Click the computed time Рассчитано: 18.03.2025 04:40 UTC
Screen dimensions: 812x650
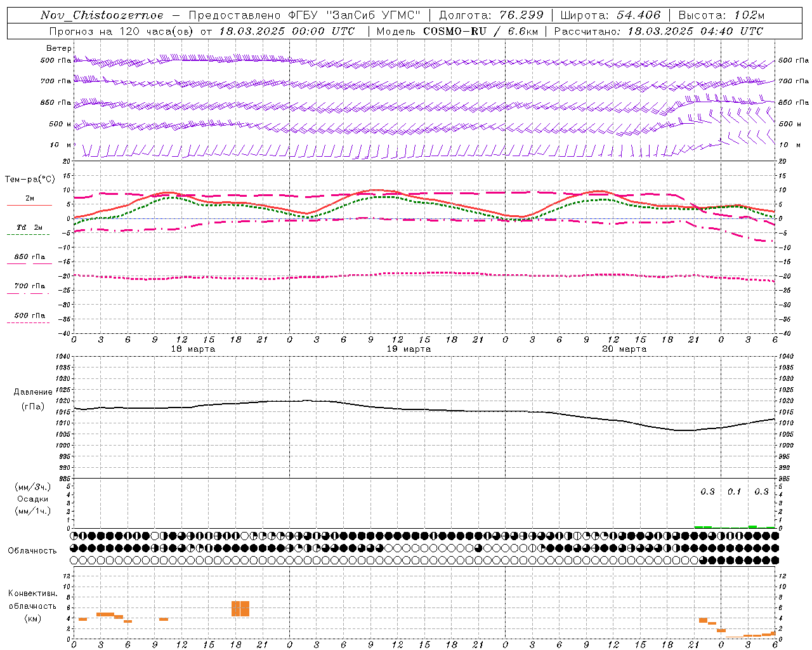pyautogui.click(x=658, y=31)
